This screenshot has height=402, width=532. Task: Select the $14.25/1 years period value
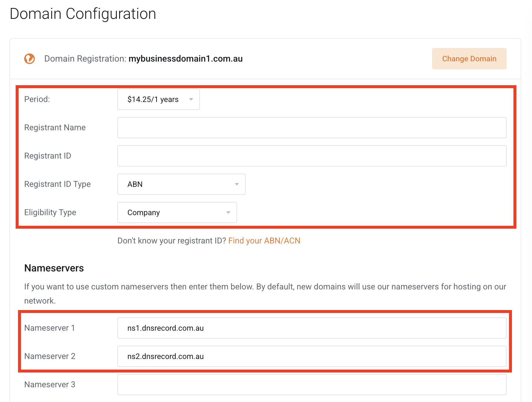tap(153, 99)
